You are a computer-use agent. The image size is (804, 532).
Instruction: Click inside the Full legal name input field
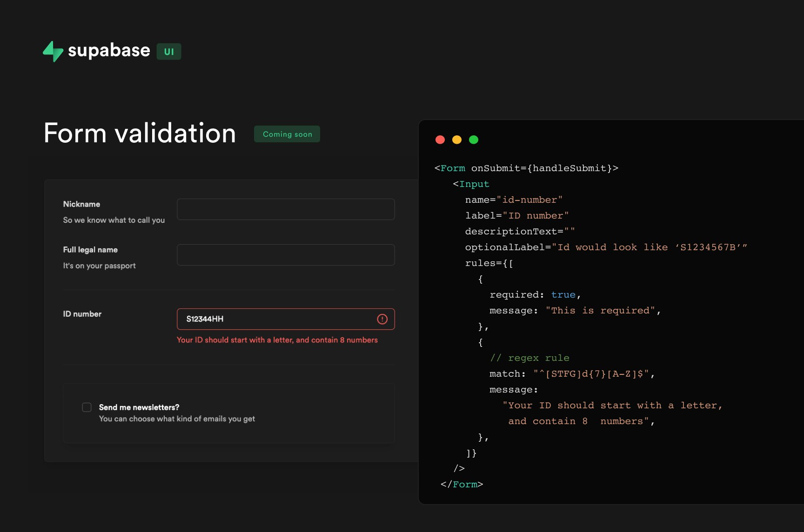285,255
